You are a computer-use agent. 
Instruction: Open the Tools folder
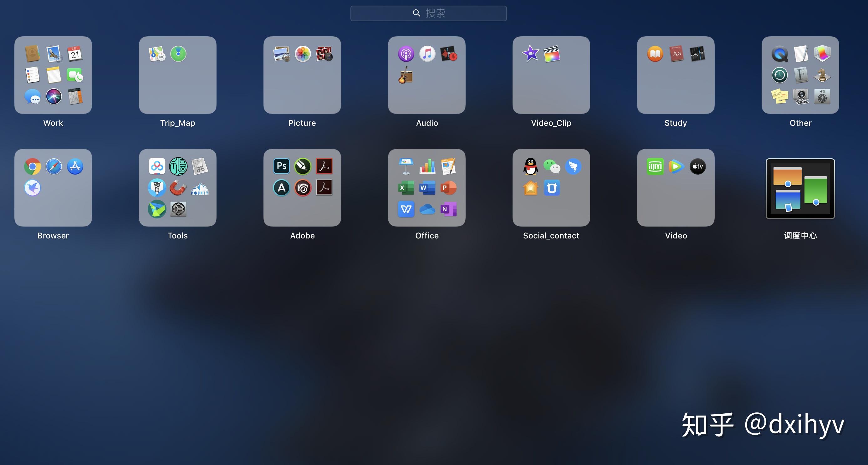(178, 187)
